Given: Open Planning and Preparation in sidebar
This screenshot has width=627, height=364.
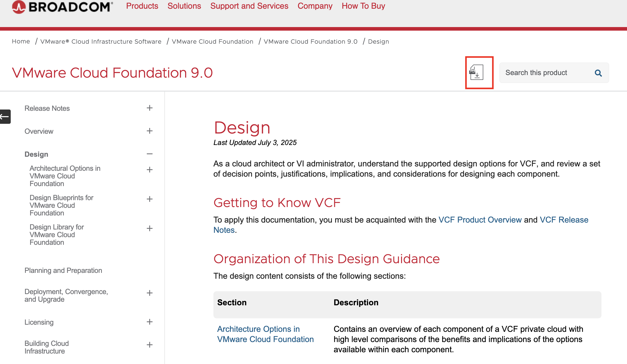Looking at the screenshot, I should coord(63,270).
